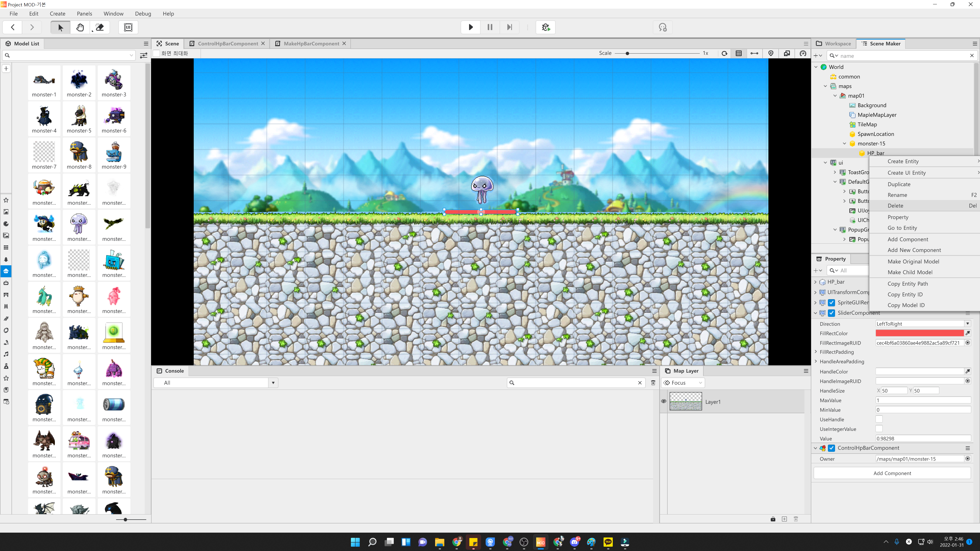Click the Model List search field
980x551 pixels.
click(x=68, y=56)
